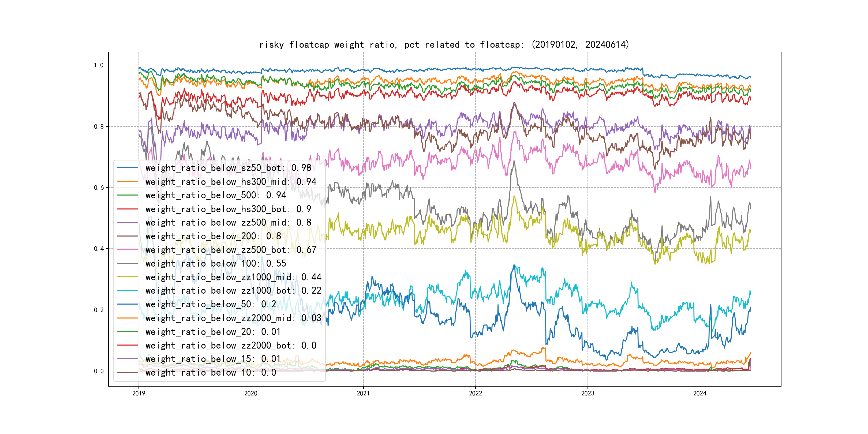Click brown line swatch for below_10 legend

[x=127, y=373]
